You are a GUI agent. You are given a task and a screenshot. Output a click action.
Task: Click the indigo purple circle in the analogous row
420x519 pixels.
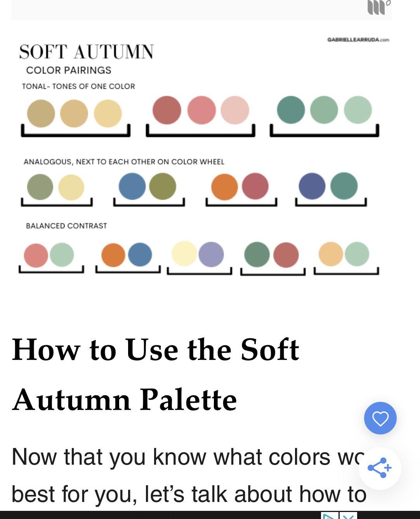tap(312, 186)
